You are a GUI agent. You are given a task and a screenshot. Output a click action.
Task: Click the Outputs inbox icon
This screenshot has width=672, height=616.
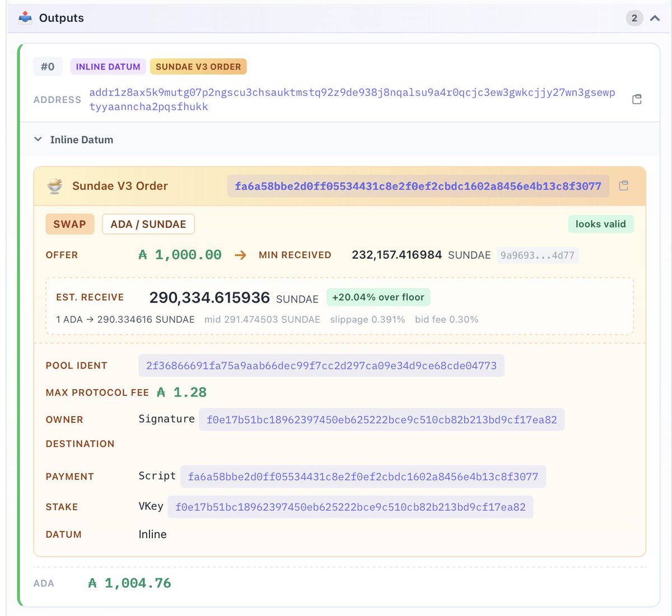pyautogui.click(x=25, y=18)
